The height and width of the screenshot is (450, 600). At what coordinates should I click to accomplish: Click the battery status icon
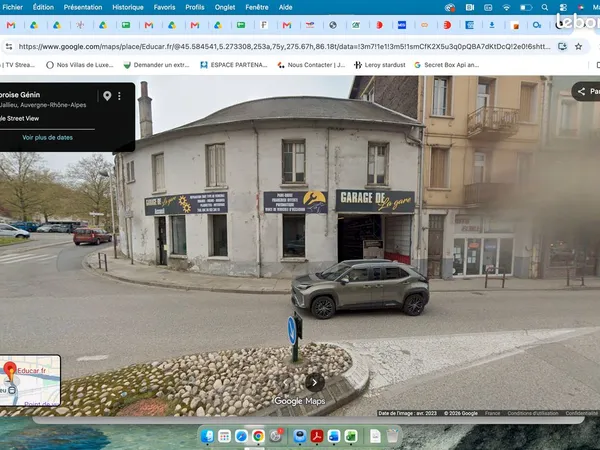pyautogui.click(x=526, y=7)
